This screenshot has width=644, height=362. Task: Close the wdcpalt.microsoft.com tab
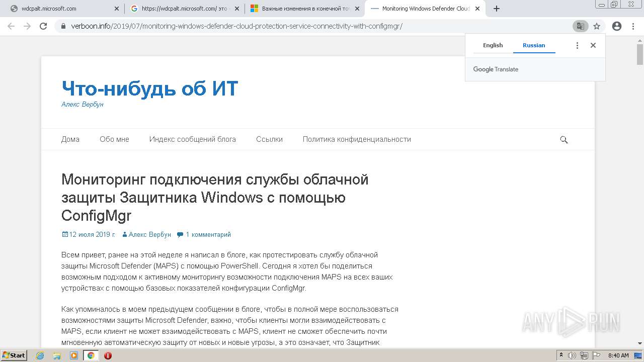(x=117, y=9)
